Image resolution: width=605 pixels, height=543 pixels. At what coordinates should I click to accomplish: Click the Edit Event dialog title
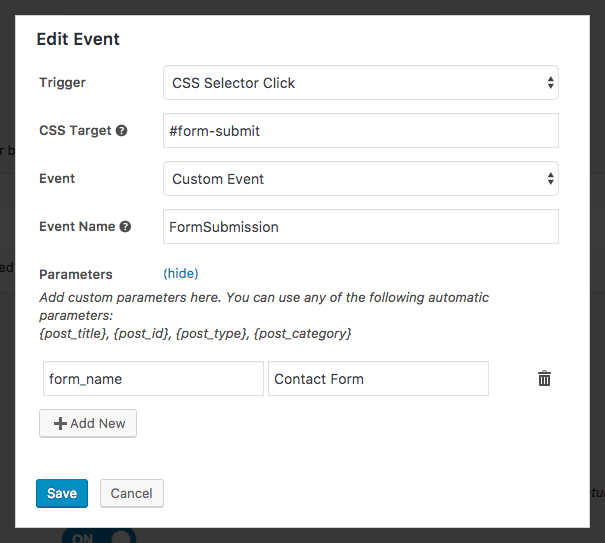pos(78,40)
